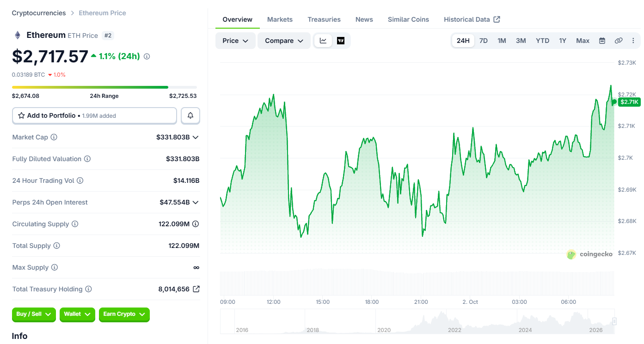Select the 1M time range
The image size is (644, 344).
tap(502, 41)
